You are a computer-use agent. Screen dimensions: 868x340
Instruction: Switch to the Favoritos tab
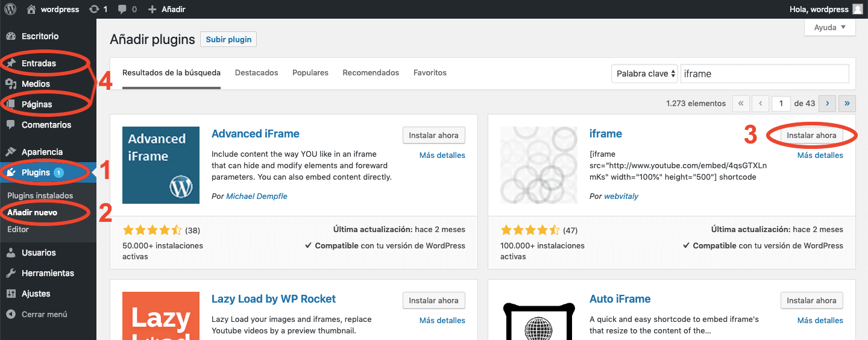coord(430,73)
